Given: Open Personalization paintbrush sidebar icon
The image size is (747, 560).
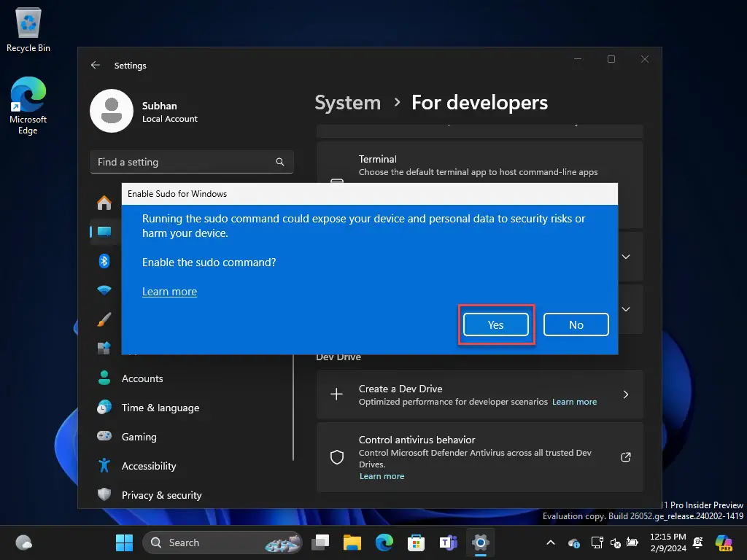Looking at the screenshot, I should point(104,319).
